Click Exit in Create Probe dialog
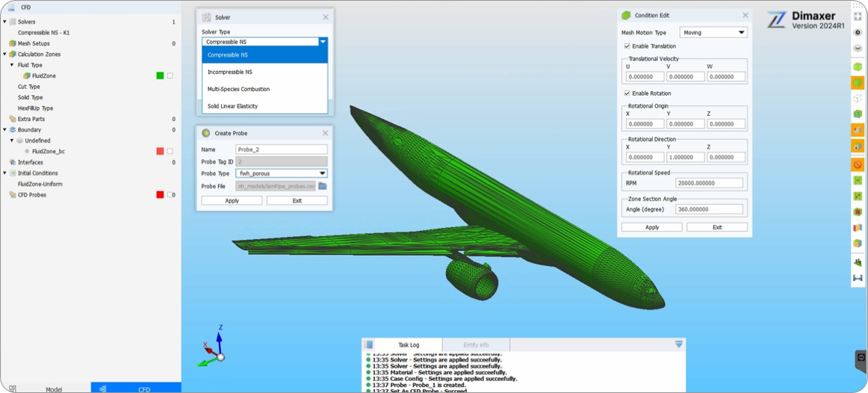Image resolution: width=868 pixels, height=393 pixels. coord(297,200)
